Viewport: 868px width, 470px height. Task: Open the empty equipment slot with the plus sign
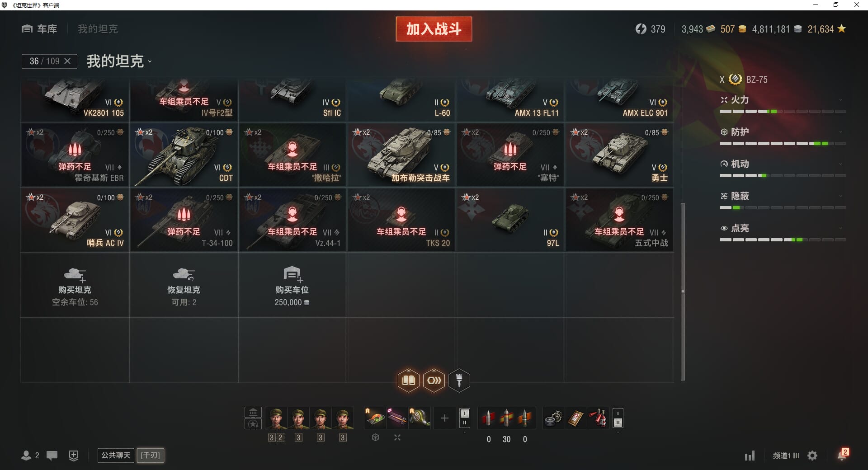click(444, 418)
